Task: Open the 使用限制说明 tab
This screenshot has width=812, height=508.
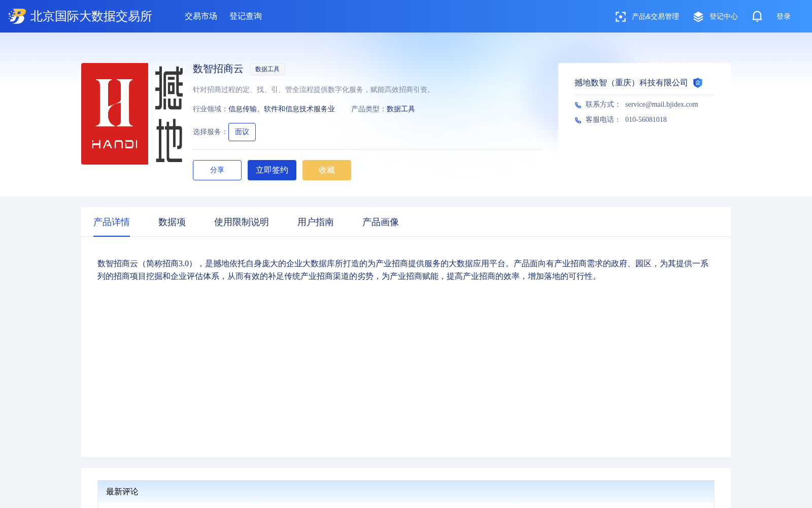Action: point(242,222)
